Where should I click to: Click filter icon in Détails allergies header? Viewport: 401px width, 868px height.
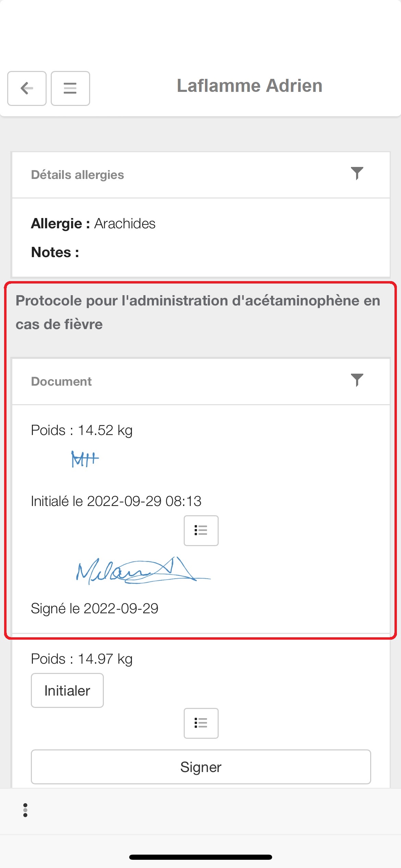tap(357, 173)
